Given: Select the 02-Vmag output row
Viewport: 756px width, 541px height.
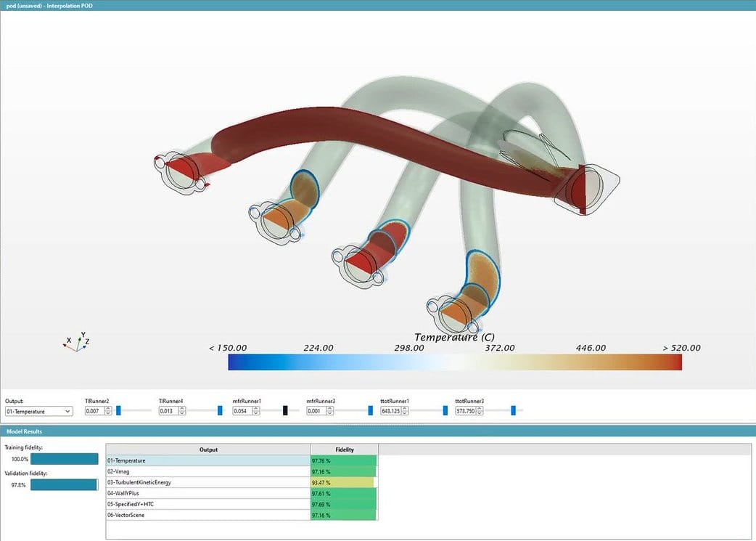Looking at the screenshot, I should coord(242,471).
